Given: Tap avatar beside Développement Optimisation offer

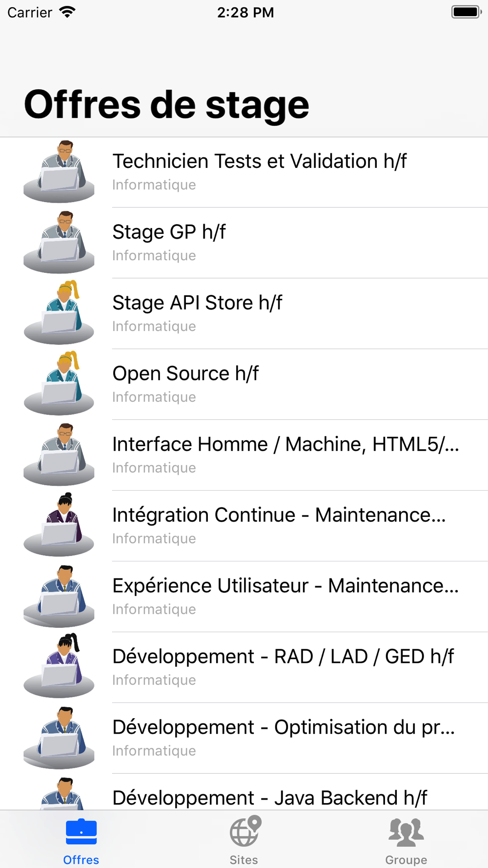Looking at the screenshot, I should [x=59, y=738].
